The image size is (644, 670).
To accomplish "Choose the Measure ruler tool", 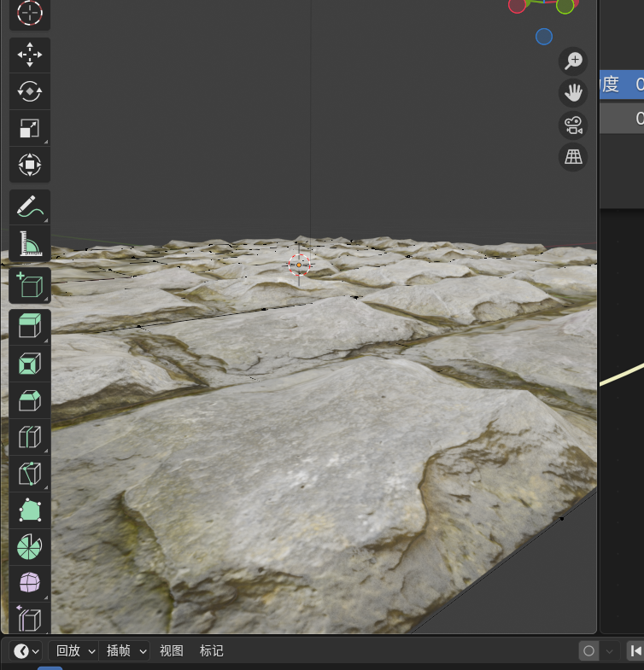I will pyautogui.click(x=30, y=244).
